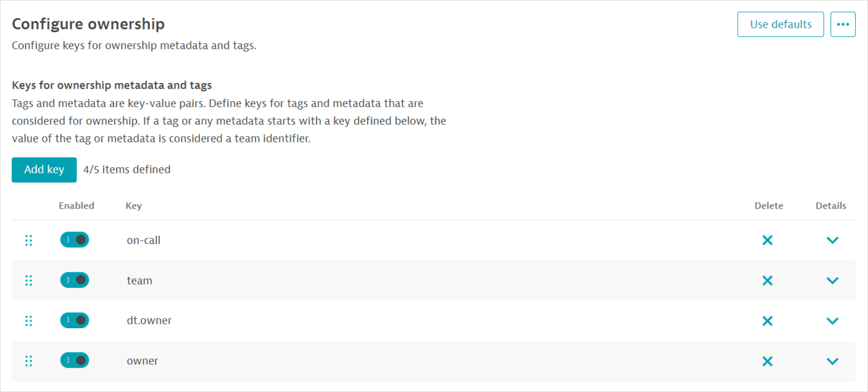
Task: Delete the team key
Action: point(768,280)
